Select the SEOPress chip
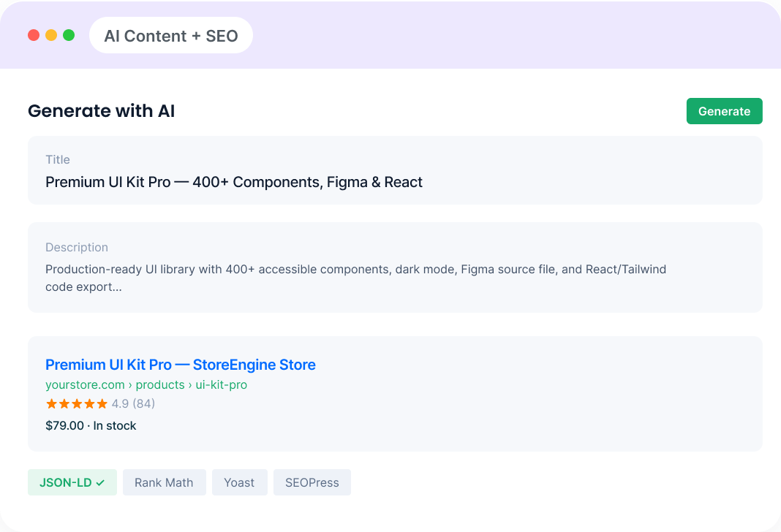This screenshot has height=532, width=781. click(312, 482)
